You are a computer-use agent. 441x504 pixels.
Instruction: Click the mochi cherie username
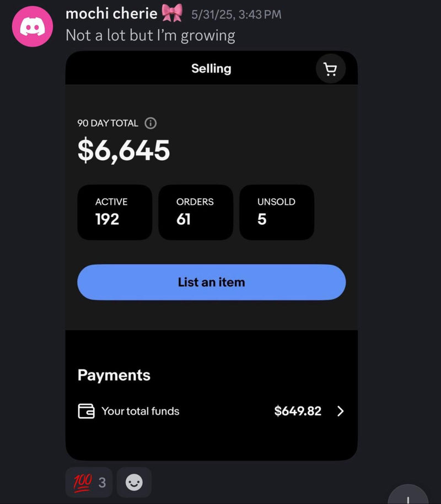click(x=111, y=13)
